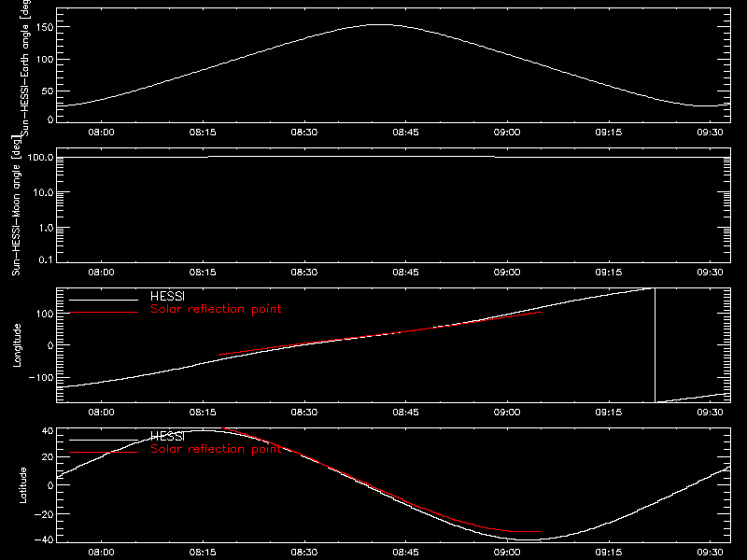Click vertical longitude wrap line near 09:20
Viewport: 747px width, 560px height.
click(655, 345)
